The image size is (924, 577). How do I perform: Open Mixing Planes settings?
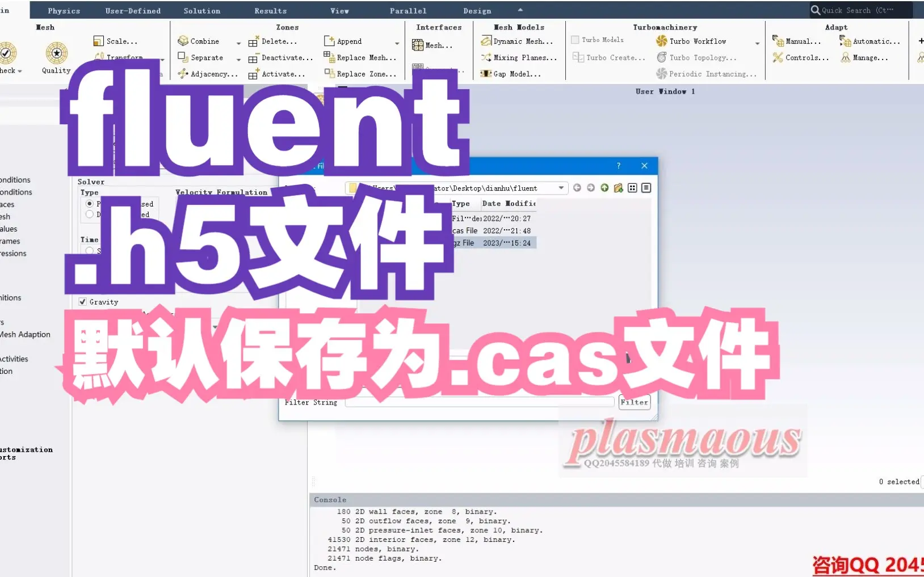pyautogui.click(x=519, y=57)
